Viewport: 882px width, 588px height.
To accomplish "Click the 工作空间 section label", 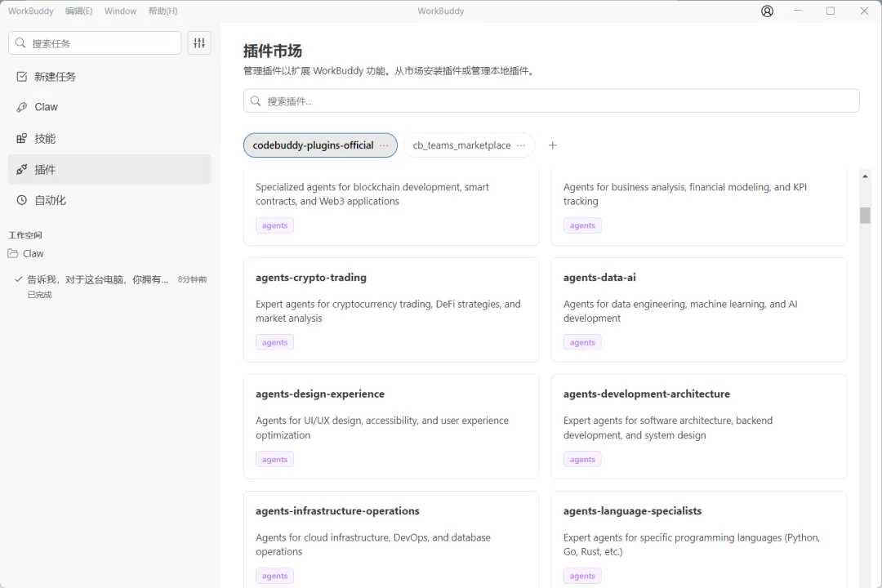I will 25,235.
